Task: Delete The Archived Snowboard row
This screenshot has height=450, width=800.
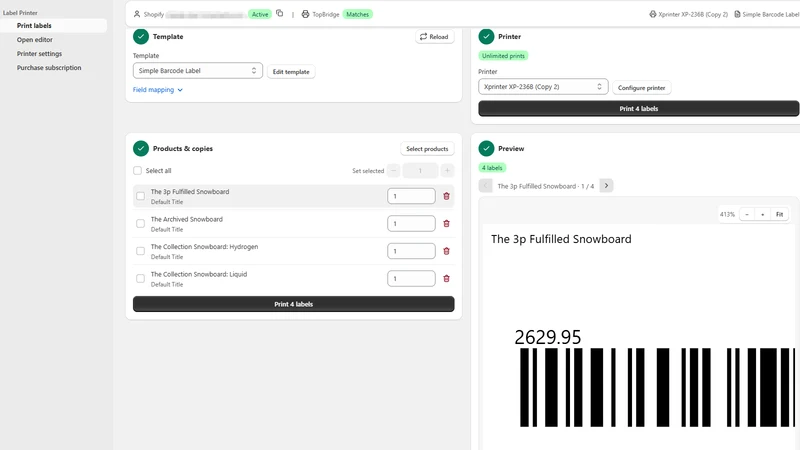Action: pyautogui.click(x=446, y=223)
